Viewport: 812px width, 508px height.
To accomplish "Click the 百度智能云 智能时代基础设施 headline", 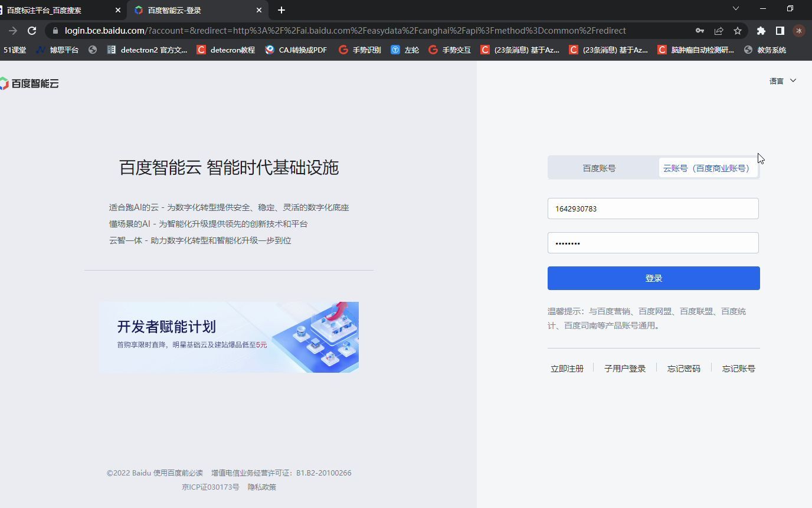I will [229, 168].
